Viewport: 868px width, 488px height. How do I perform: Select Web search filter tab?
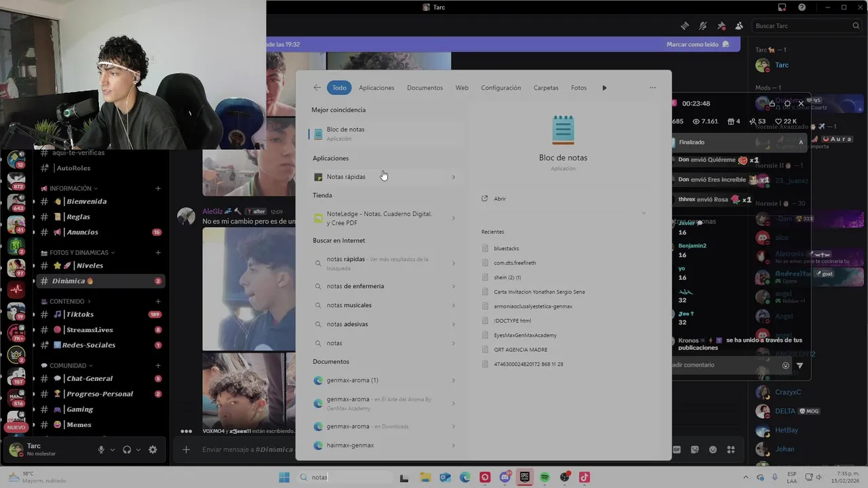pos(462,87)
